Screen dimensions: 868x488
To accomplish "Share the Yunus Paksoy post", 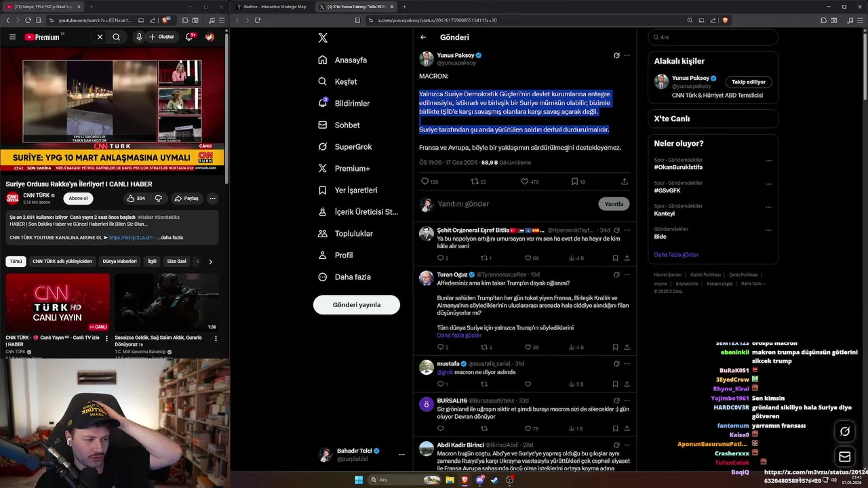I will coord(625,182).
